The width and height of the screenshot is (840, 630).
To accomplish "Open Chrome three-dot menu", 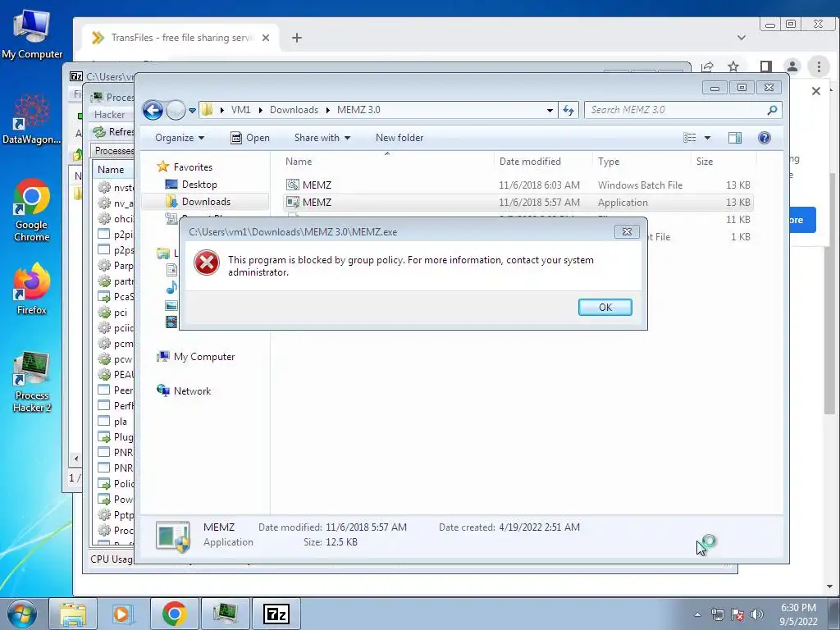I will click(x=818, y=66).
